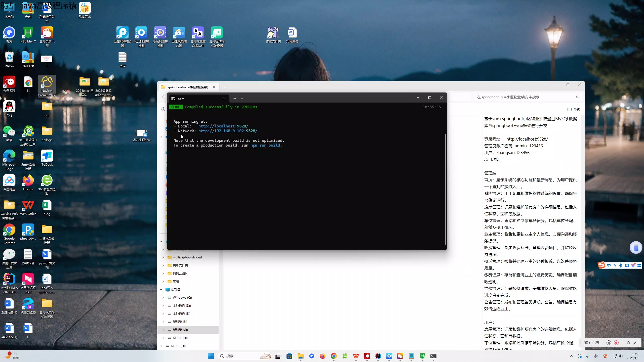The height and width of the screenshot is (362, 644).
Task: Show hidden system tray icons chevron
Action: click(x=571, y=356)
